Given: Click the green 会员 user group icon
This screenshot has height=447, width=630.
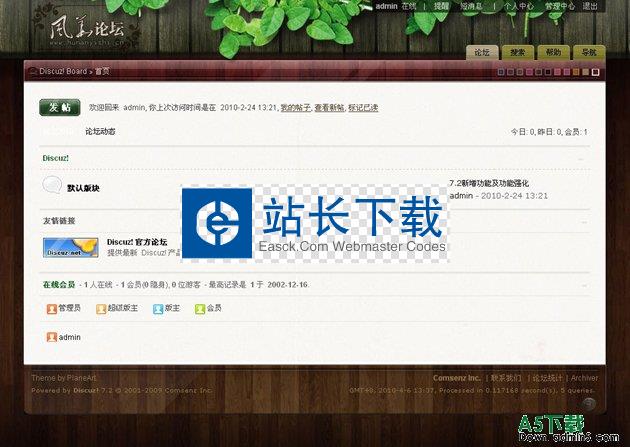Looking at the screenshot, I should coord(199,309).
